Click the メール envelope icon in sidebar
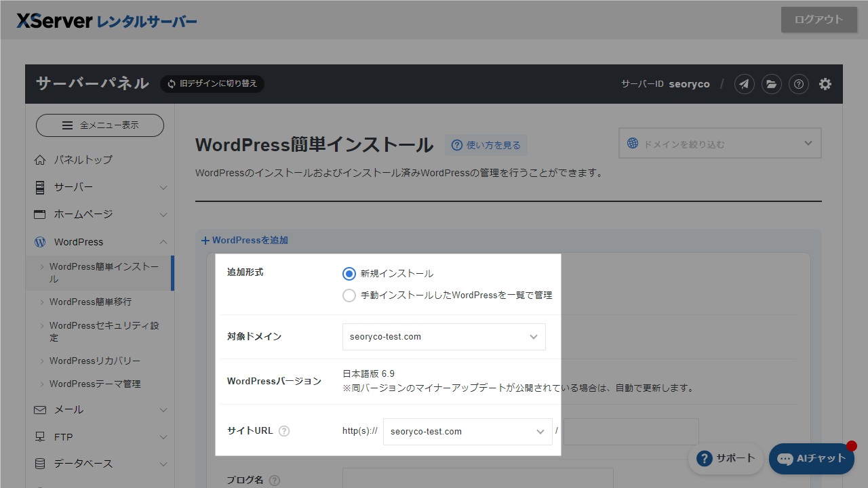The image size is (868, 488). click(41, 409)
